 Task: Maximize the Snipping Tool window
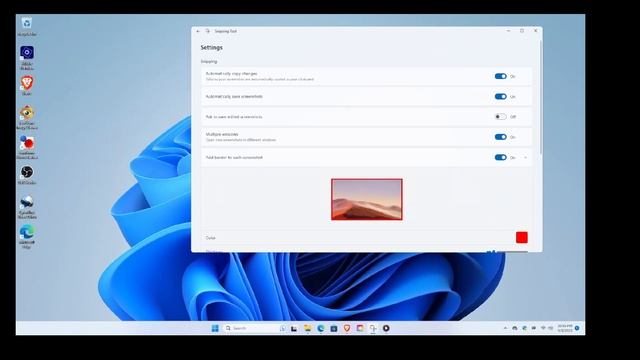coord(522,31)
